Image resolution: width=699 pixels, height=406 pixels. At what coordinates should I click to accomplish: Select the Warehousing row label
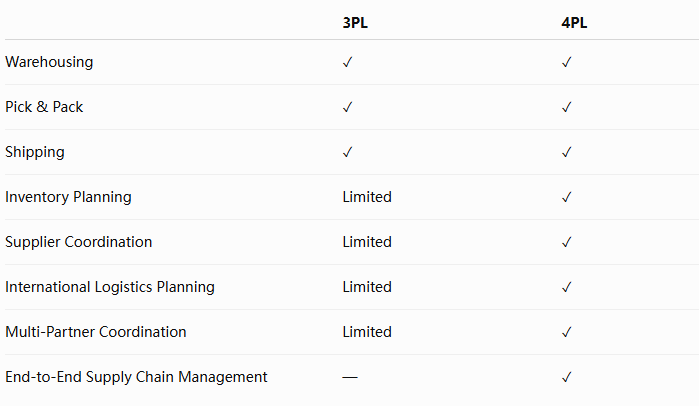(x=49, y=62)
